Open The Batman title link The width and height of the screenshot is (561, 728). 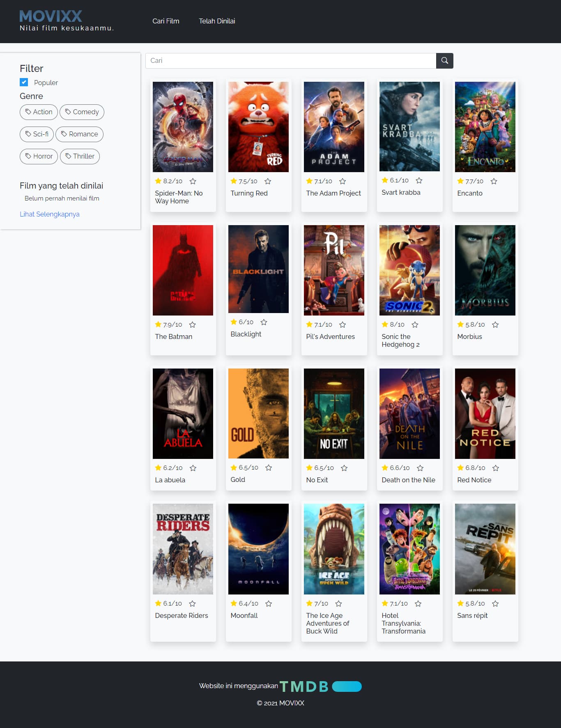pyautogui.click(x=173, y=336)
